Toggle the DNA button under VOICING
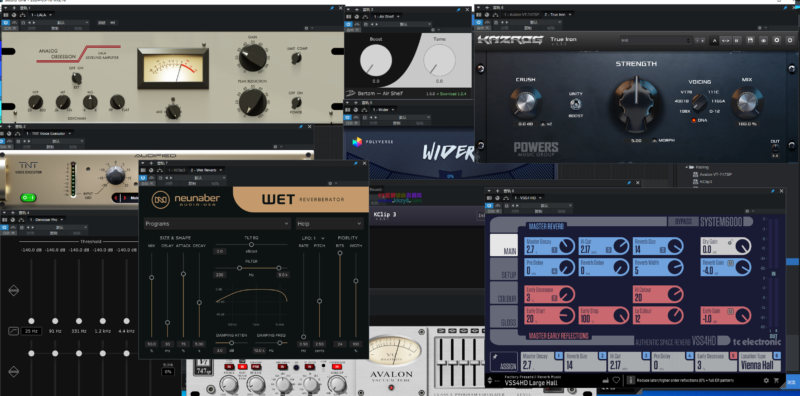The height and width of the screenshot is (396, 800). [x=694, y=120]
